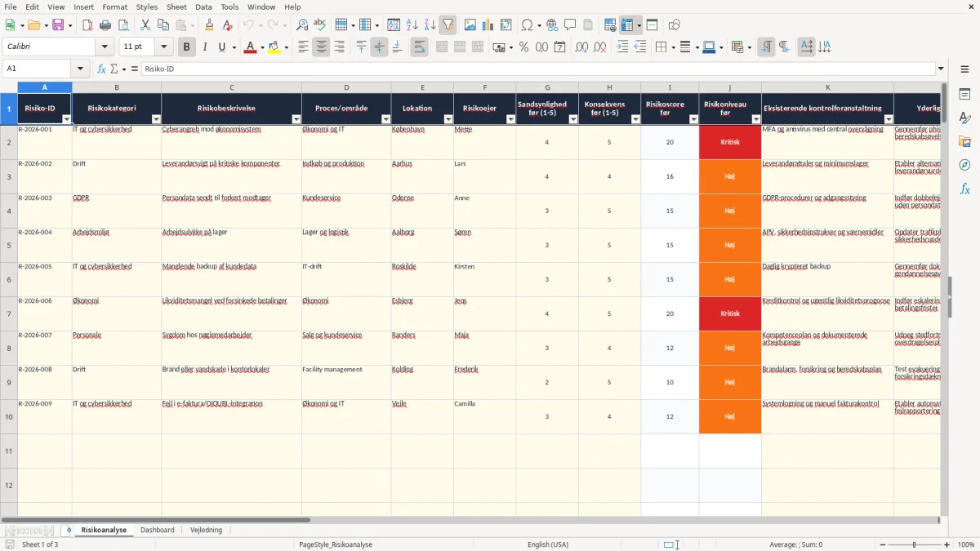Open font color dropdown arrow
The image size is (980, 551).
pyautogui.click(x=261, y=47)
